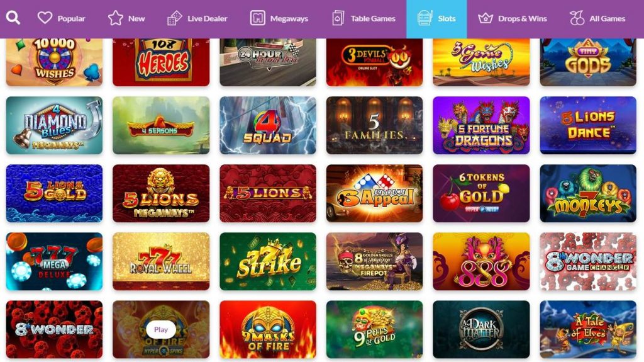Select the 6 Tokens of Gold tile

(481, 193)
